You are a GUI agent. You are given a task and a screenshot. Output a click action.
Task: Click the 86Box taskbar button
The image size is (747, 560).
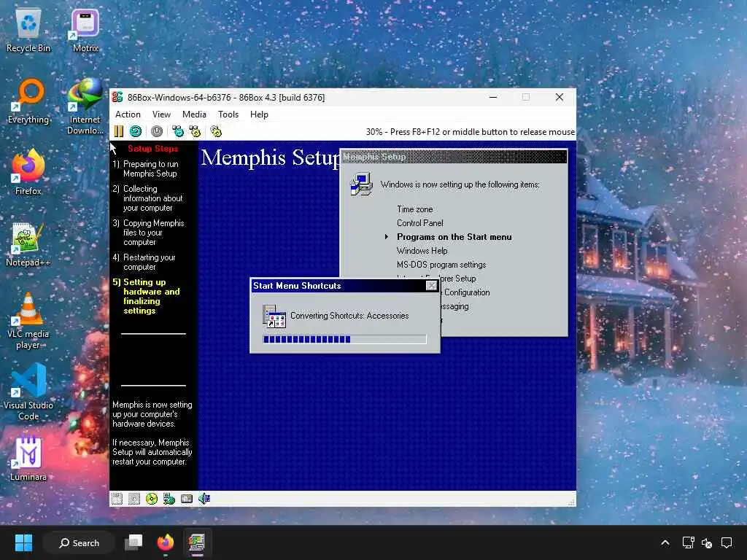[x=197, y=542]
